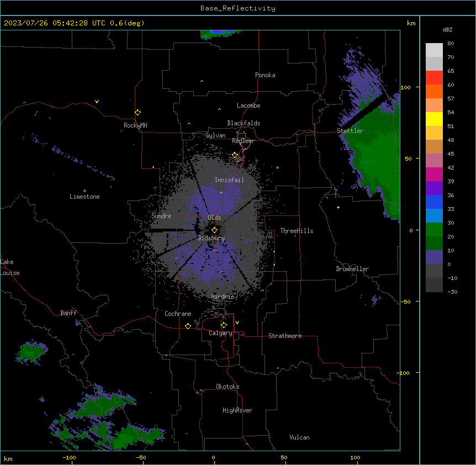The height and width of the screenshot is (465, 476).
Task: Click the gray 65–70 dBZ legend swatch
Action: [x=434, y=64]
